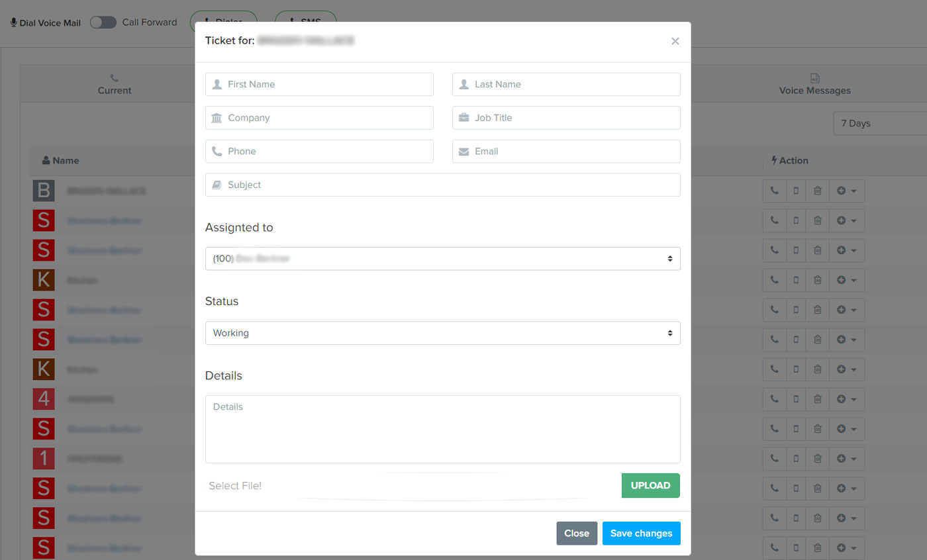Click the briefcase icon beside Job Title

point(464,118)
